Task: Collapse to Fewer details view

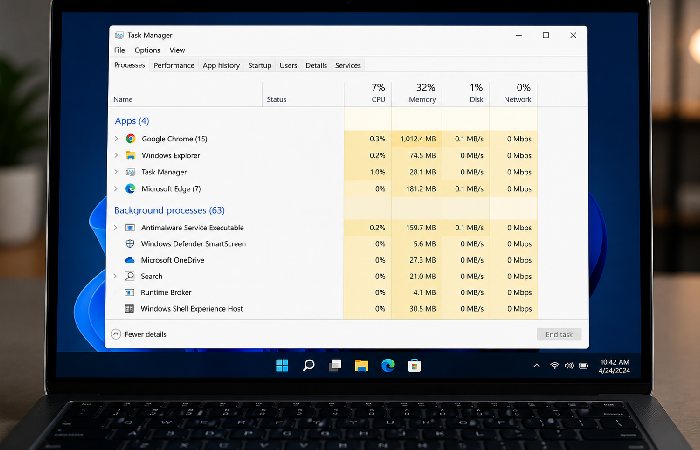Action: (x=139, y=334)
